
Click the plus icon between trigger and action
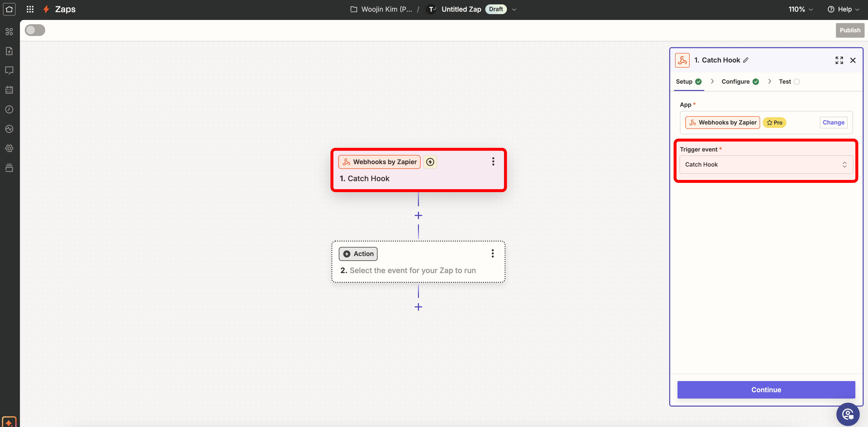[418, 215]
